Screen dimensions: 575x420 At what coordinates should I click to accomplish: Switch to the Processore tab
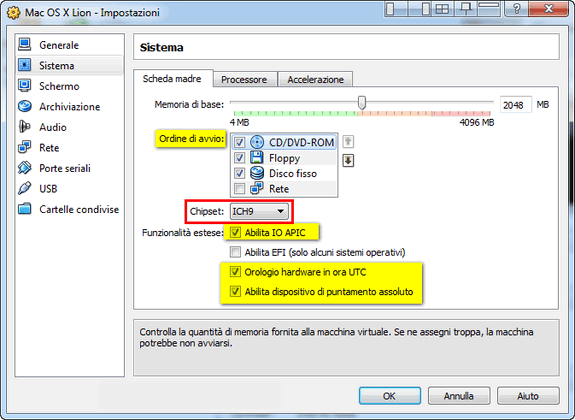(x=244, y=79)
